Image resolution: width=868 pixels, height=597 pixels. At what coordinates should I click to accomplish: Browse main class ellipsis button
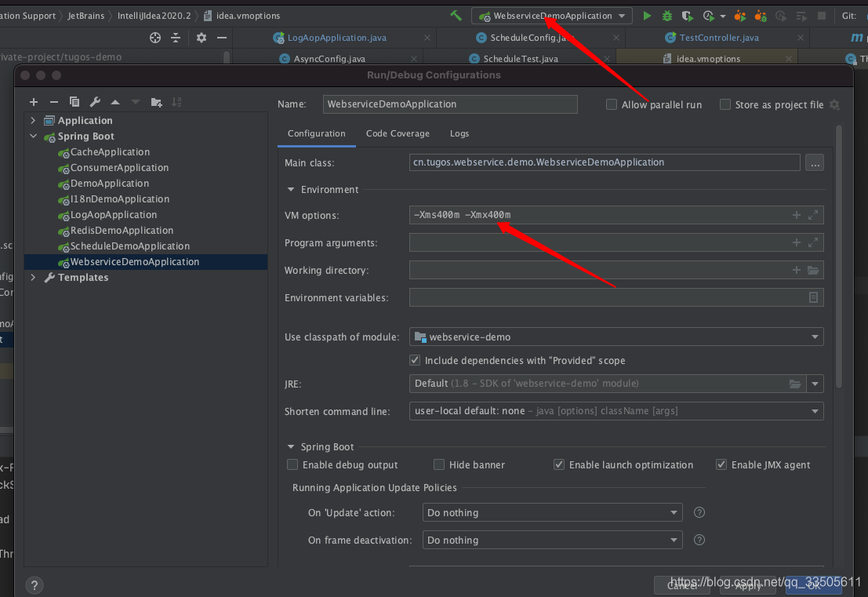pos(815,163)
